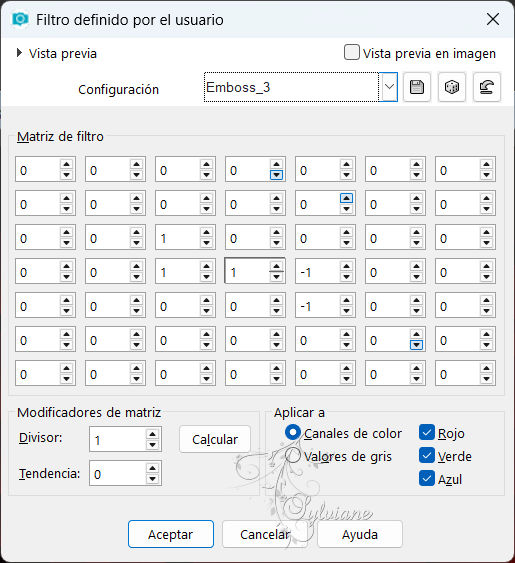Increase the Divisor value with up arrow
The width and height of the screenshot is (515, 563).
click(152, 434)
